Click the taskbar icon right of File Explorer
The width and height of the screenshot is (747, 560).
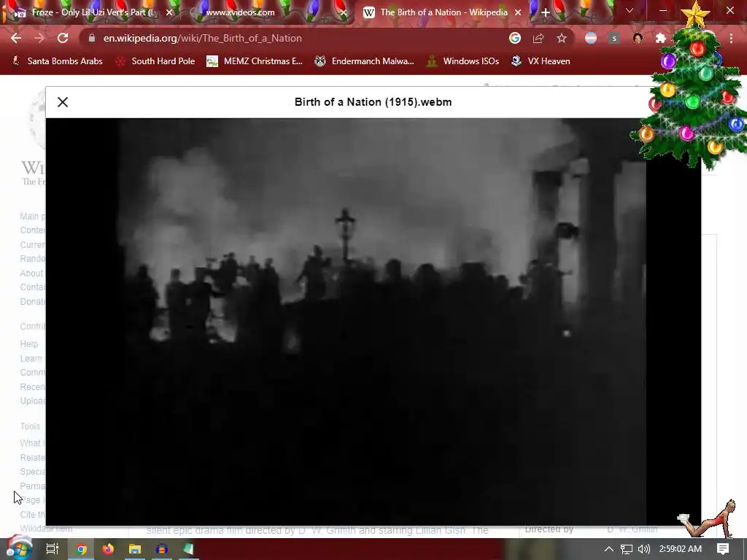click(161, 549)
